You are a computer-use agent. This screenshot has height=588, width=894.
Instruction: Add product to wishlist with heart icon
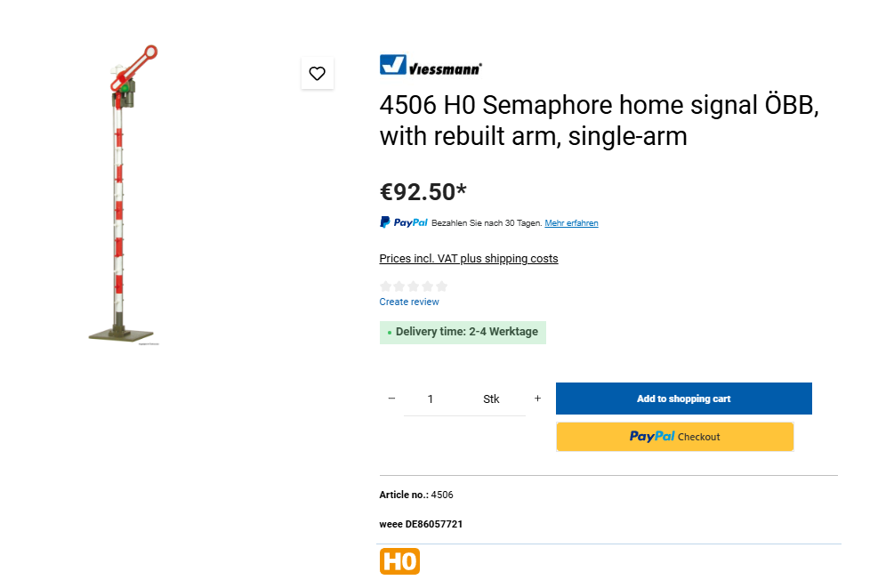point(318,74)
